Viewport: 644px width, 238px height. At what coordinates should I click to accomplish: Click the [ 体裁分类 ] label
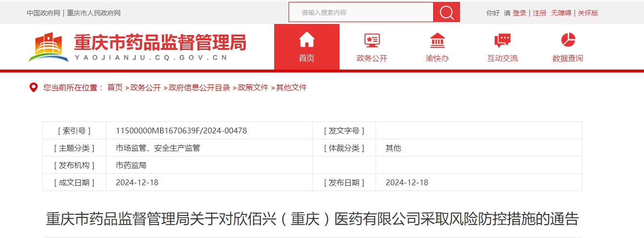(344, 148)
